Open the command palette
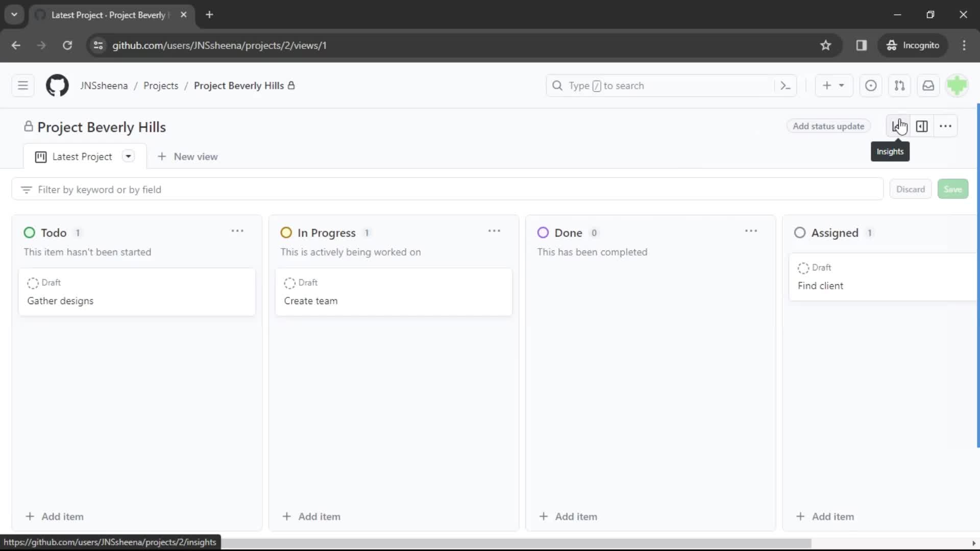Viewport: 980px width, 551px height. pyautogui.click(x=786, y=85)
